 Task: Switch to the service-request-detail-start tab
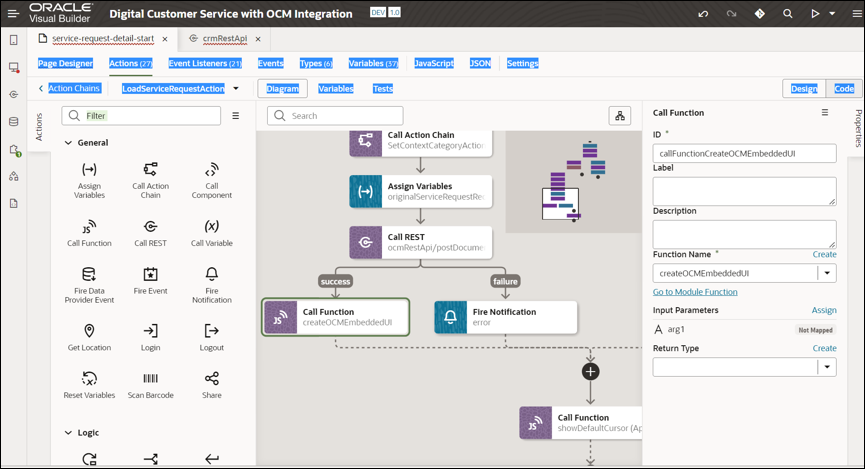(103, 39)
